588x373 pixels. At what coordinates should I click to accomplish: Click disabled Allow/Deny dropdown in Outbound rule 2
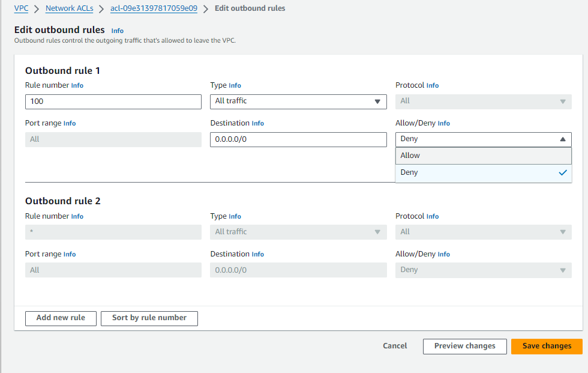click(484, 270)
